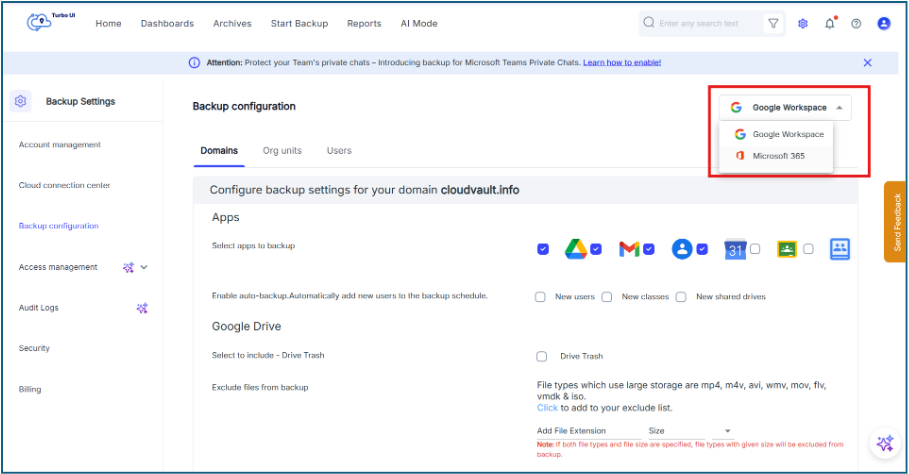Click the Gmail app icon
The height and width of the screenshot is (474, 909).
629,249
